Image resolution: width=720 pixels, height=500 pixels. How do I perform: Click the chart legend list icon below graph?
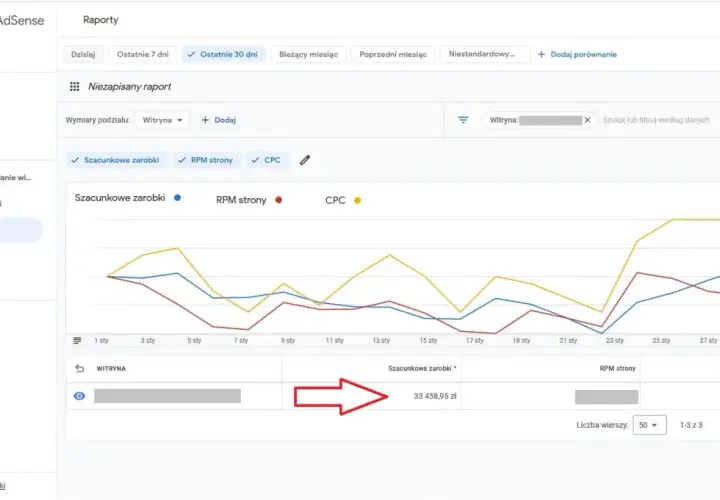[x=77, y=340]
